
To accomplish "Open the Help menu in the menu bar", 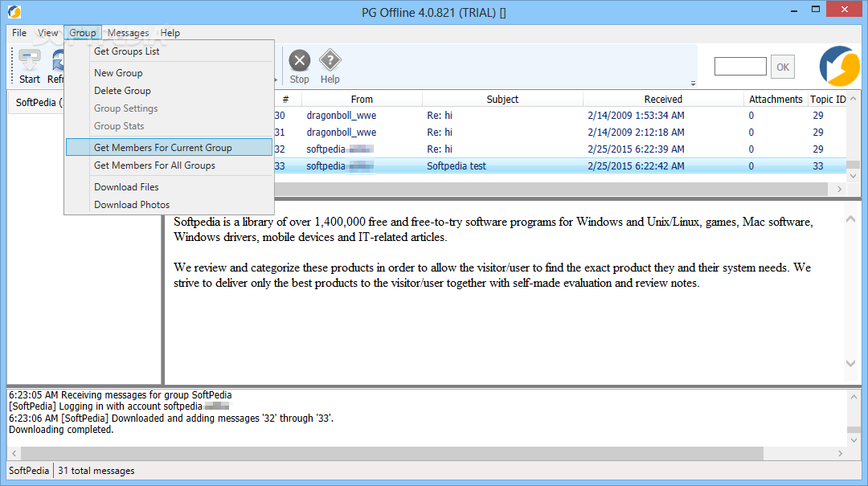I will pyautogui.click(x=170, y=33).
